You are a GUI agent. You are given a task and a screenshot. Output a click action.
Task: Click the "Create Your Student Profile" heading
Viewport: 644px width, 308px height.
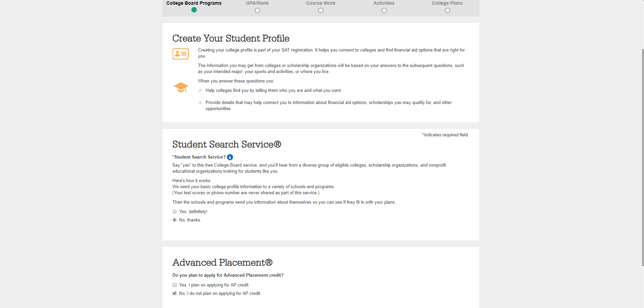[231, 38]
